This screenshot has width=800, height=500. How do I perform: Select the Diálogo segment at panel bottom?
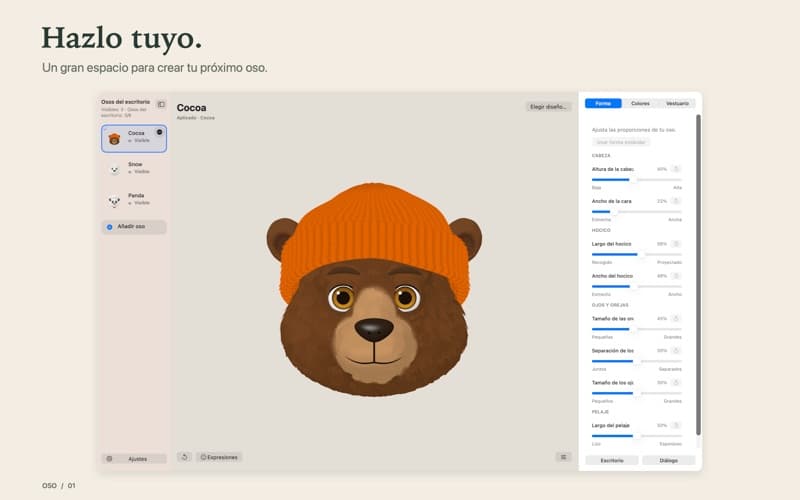pyautogui.click(x=668, y=460)
